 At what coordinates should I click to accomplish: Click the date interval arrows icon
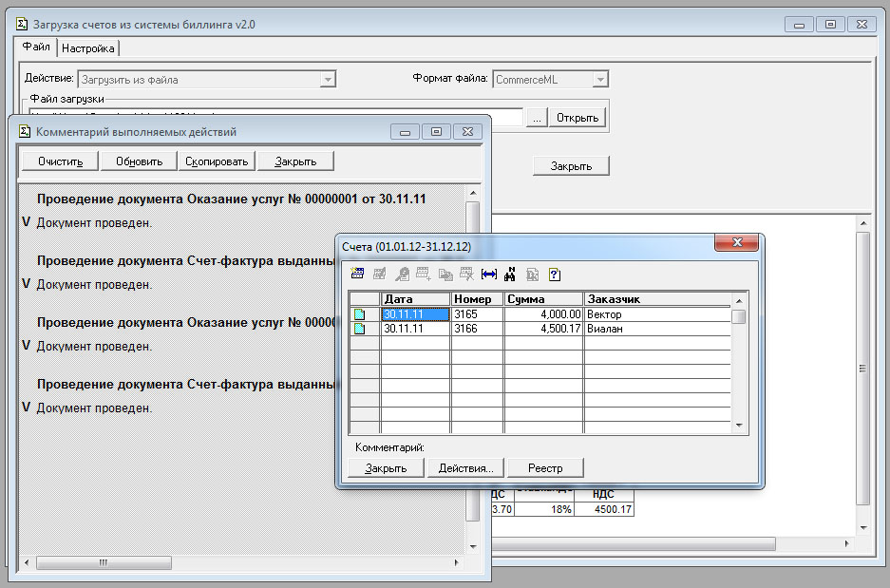point(489,275)
